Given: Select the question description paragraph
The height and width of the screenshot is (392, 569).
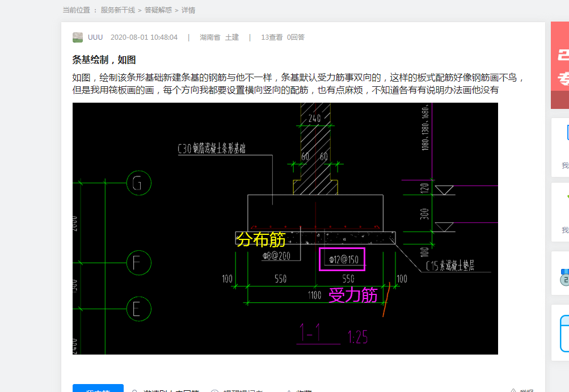Looking at the screenshot, I should pos(298,84).
